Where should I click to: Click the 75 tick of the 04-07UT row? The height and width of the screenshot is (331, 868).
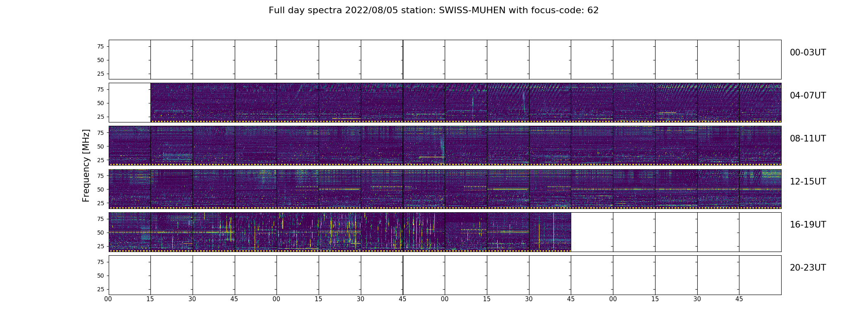tap(100, 89)
